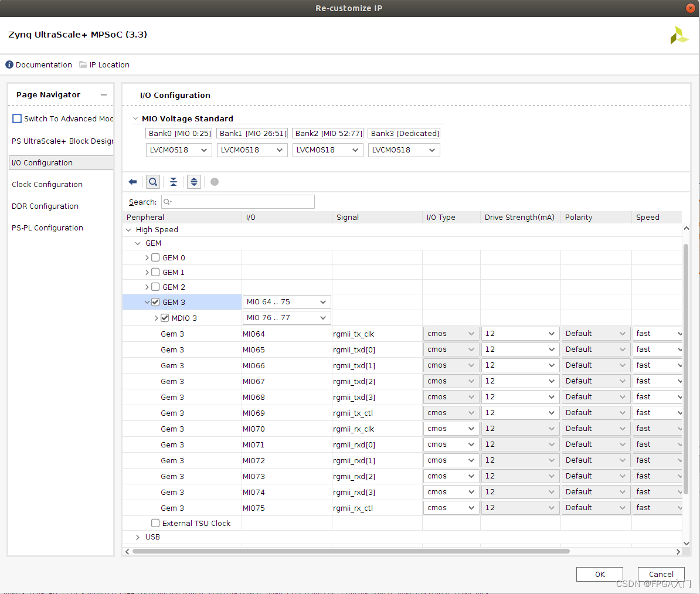Open Drive Strength dropdown for MIO69
The image size is (700, 594).
[x=520, y=413]
